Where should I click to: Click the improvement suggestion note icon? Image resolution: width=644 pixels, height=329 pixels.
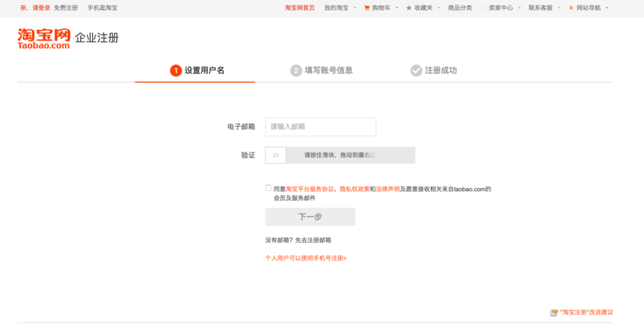[554, 312]
